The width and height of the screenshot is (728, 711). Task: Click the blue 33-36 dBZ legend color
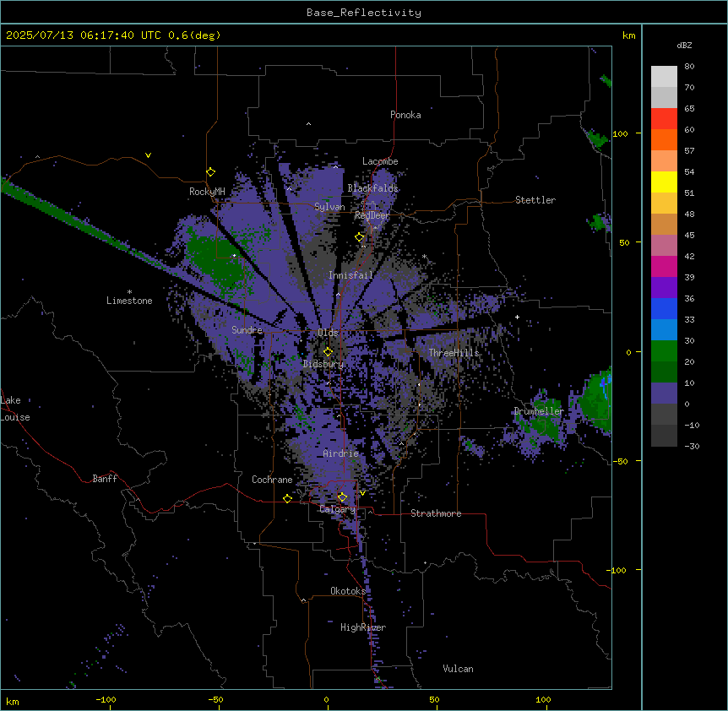point(664,308)
